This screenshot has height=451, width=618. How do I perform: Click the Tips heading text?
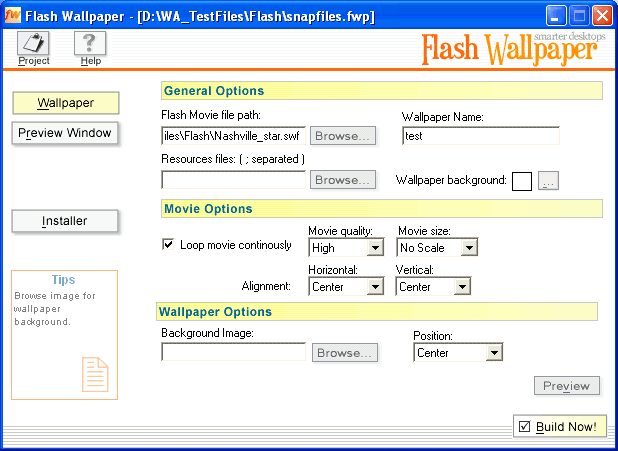63,280
